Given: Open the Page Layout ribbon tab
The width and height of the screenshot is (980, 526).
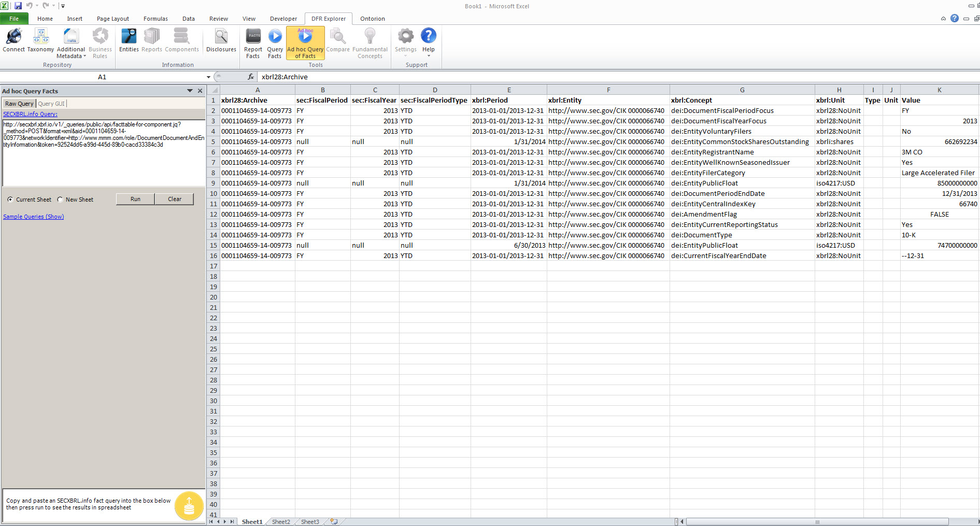Looking at the screenshot, I should point(112,19).
